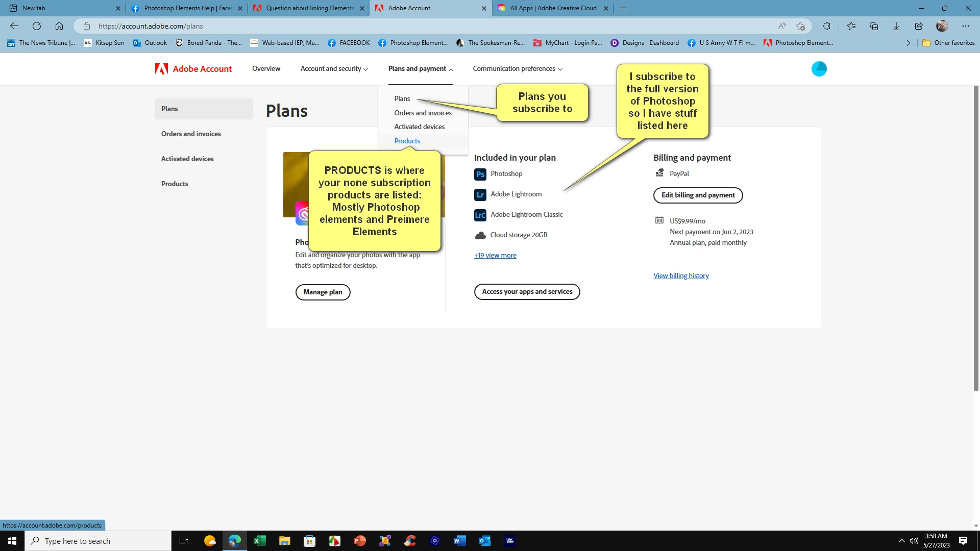Expand Communication preferences dropdown

pos(517,69)
